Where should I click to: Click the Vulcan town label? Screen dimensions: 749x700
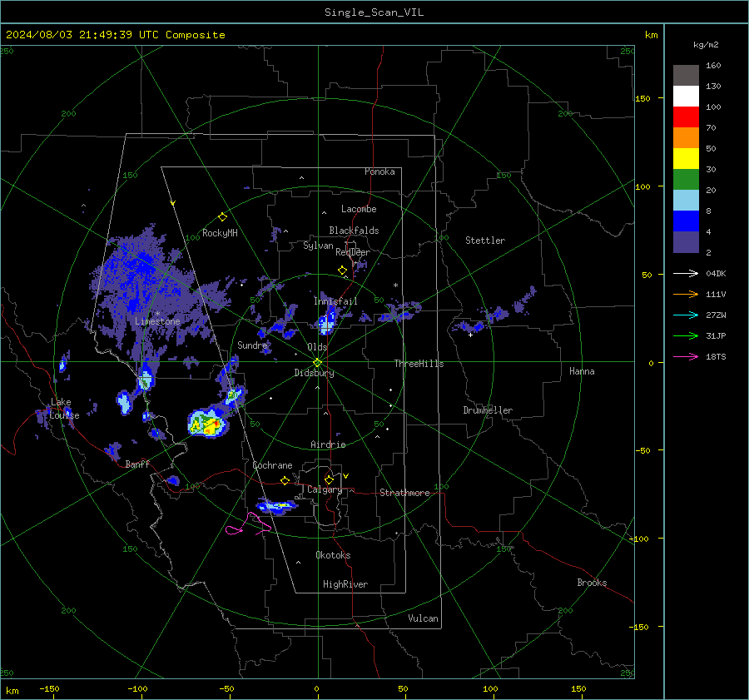(x=423, y=618)
